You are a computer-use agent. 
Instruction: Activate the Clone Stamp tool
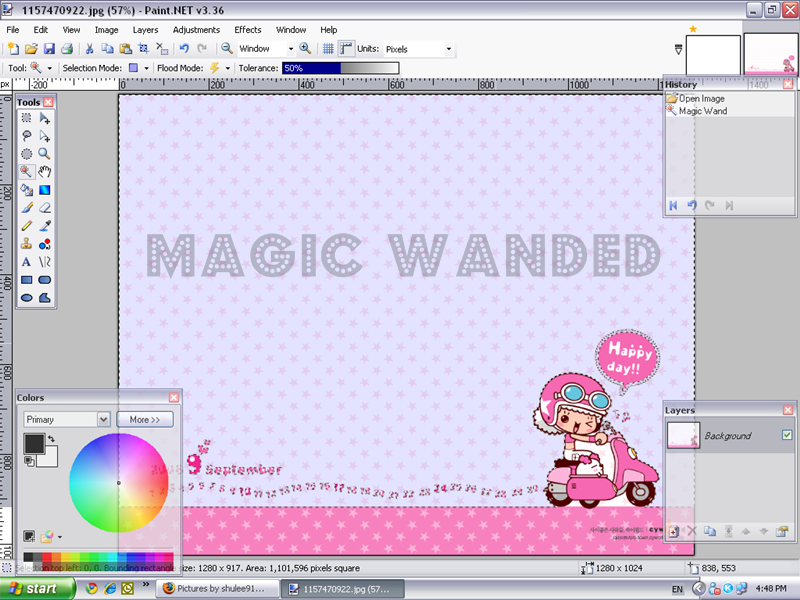[27, 244]
